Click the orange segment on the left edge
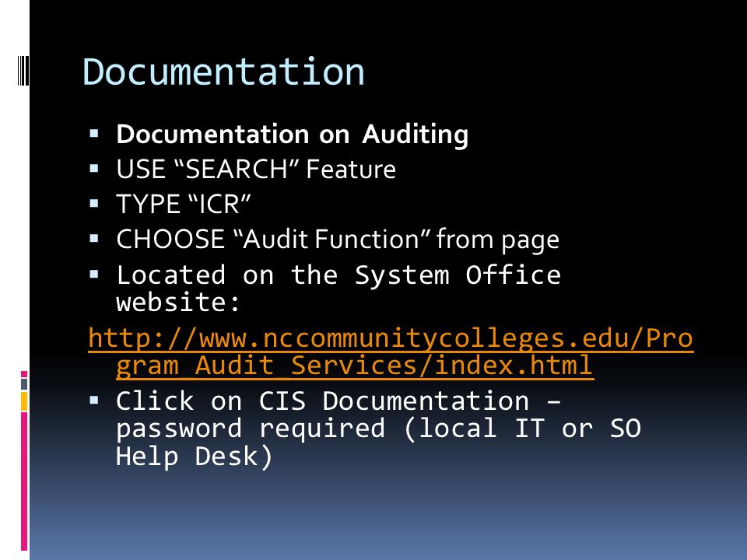This screenshot has height=560, width=747. click(24, 401)
